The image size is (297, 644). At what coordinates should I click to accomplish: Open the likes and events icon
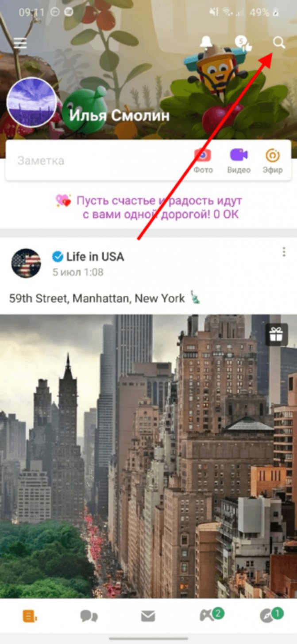coord(243,43)
